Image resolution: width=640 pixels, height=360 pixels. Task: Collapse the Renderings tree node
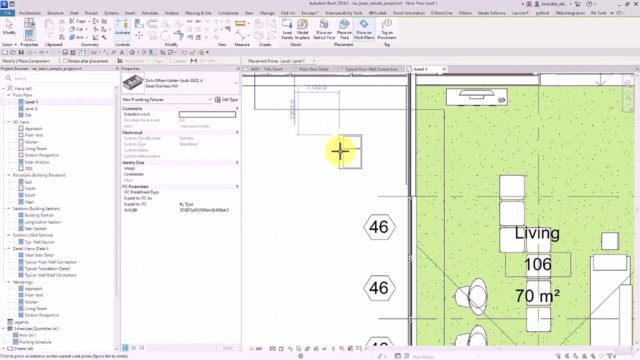click(x=9, y=282)
